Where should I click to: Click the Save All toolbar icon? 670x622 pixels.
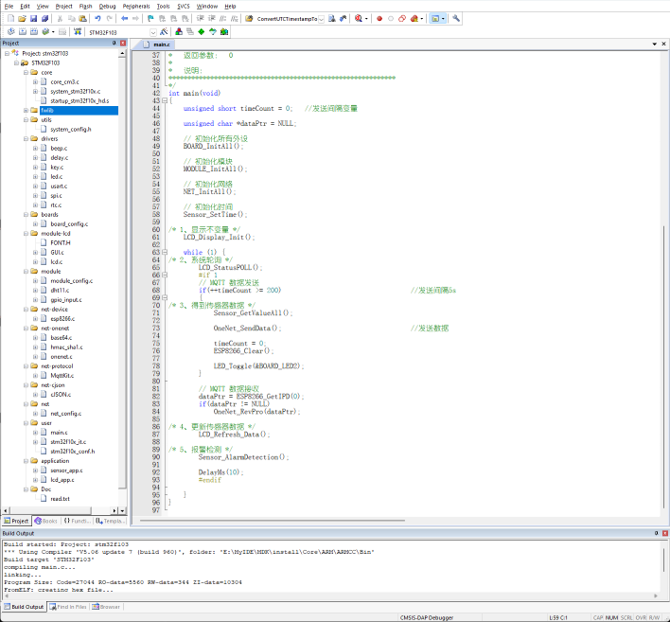[x=44, y=18]
